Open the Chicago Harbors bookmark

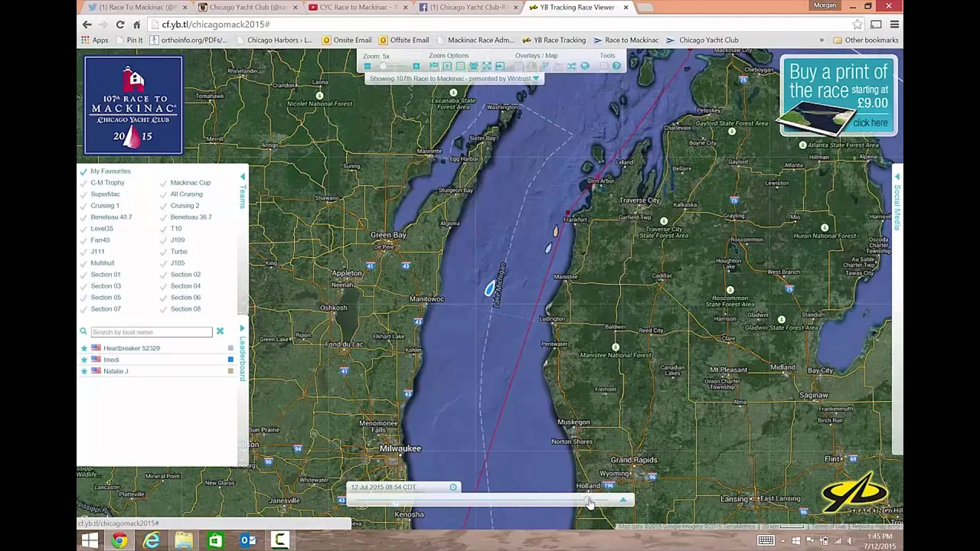click(x=274, y=40)
